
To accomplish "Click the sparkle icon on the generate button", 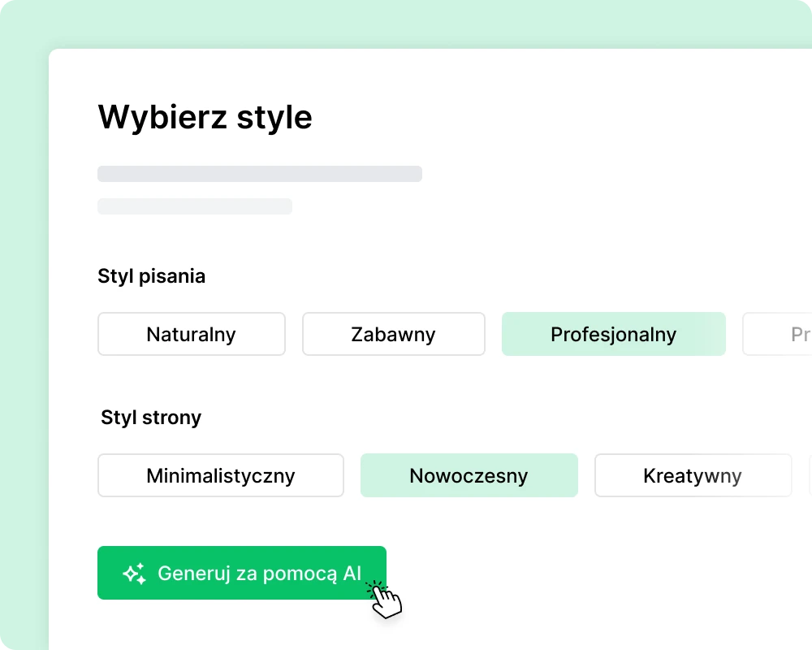I will coord(135,574).
